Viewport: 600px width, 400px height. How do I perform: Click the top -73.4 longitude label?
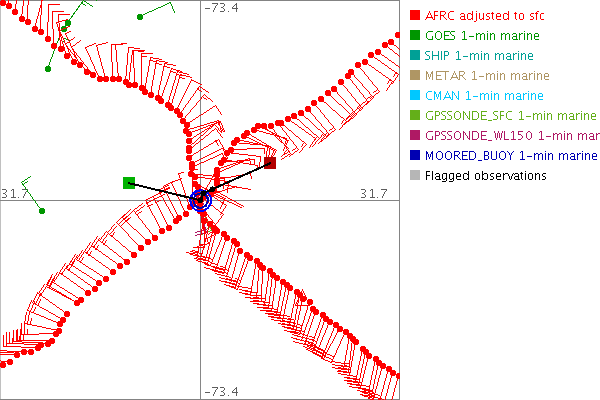click(221, 9)
